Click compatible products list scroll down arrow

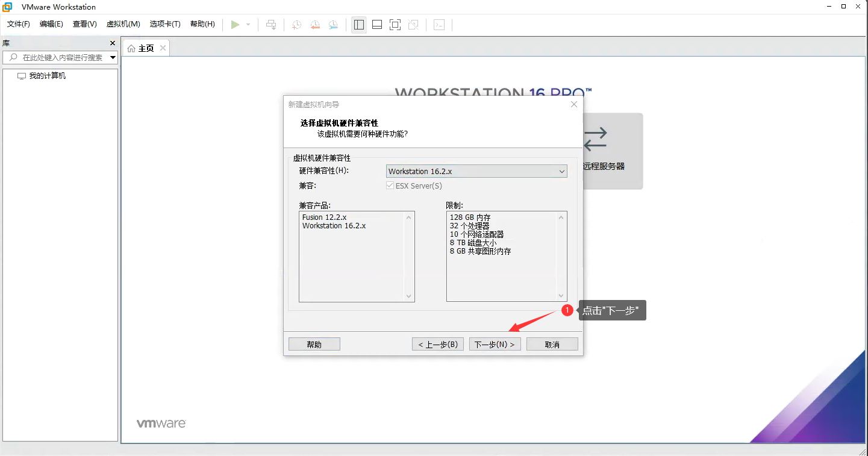[x=409, y=296]
